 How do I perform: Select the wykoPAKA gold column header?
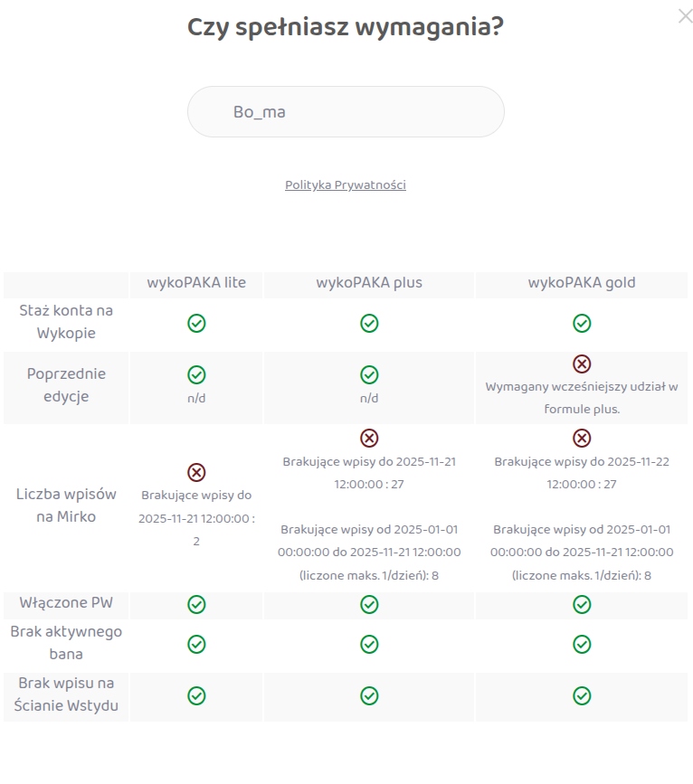[582, 283]
